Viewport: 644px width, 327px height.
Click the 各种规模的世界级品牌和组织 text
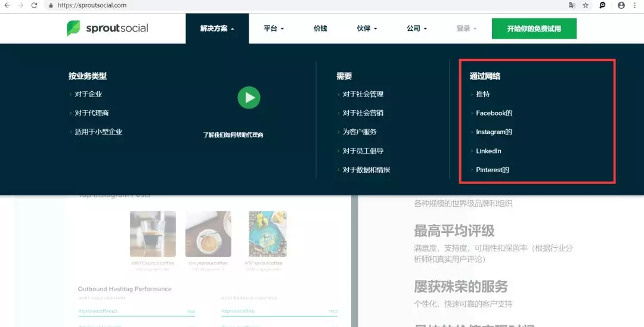click(x=463, y=203)
